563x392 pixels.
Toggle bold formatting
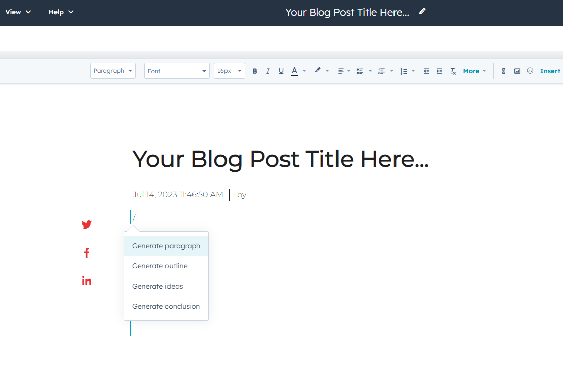click(x=255, y=71)
